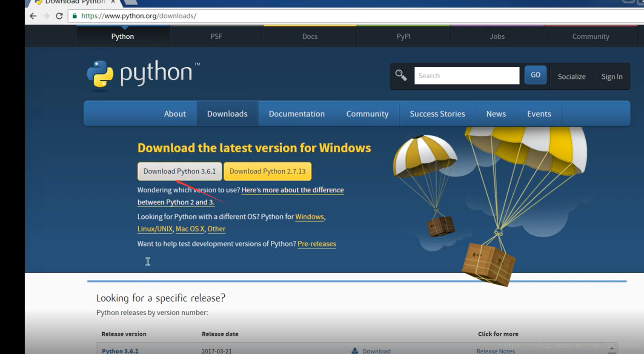Open the Sign In menu
This screenshot has height=354, width=644.
tap(612, 77)
